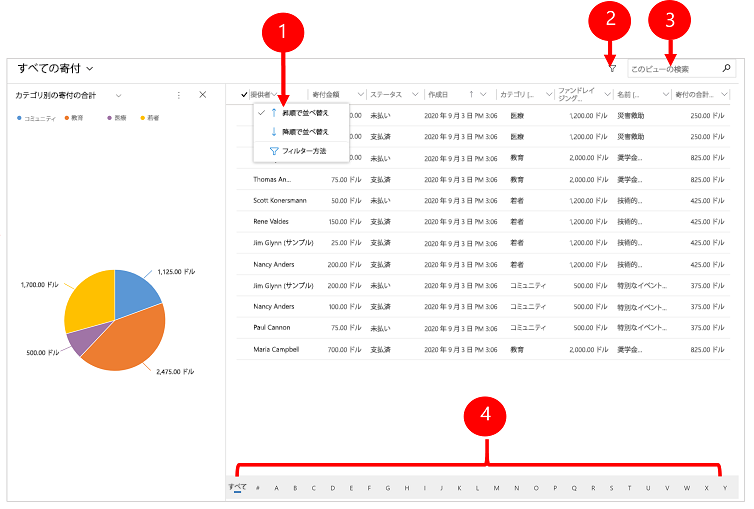Jump to letter S in index bar

point(611,488)
